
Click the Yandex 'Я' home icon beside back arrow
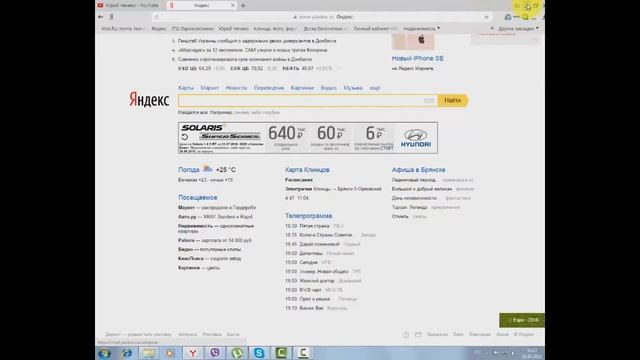pyautogui.click(x=111, y=17)
